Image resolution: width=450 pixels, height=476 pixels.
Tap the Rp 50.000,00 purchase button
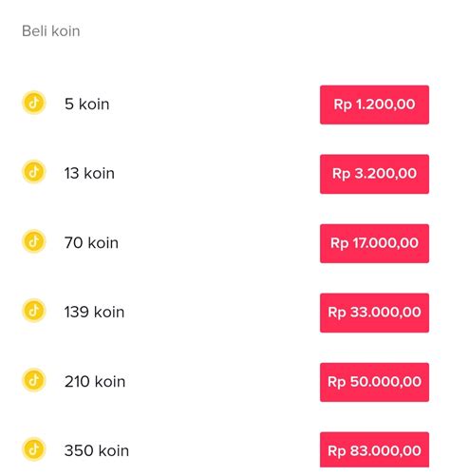(x=374, y=382)
